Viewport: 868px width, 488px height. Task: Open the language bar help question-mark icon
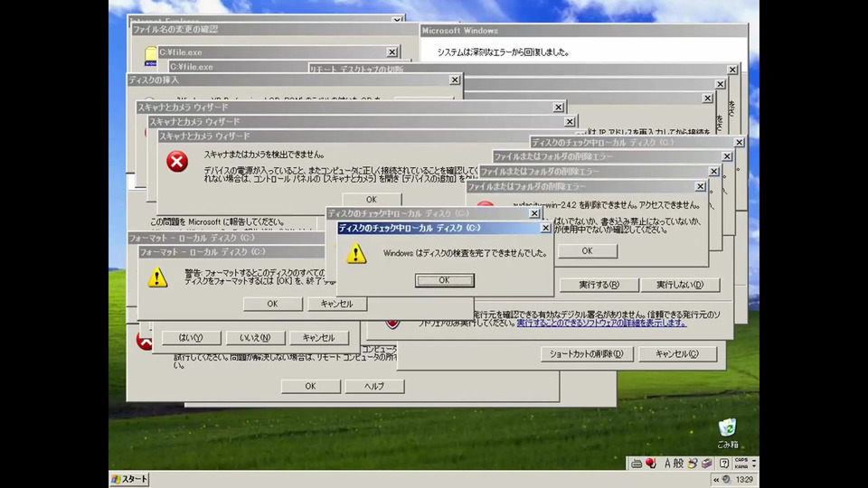(x=724, y=463)
